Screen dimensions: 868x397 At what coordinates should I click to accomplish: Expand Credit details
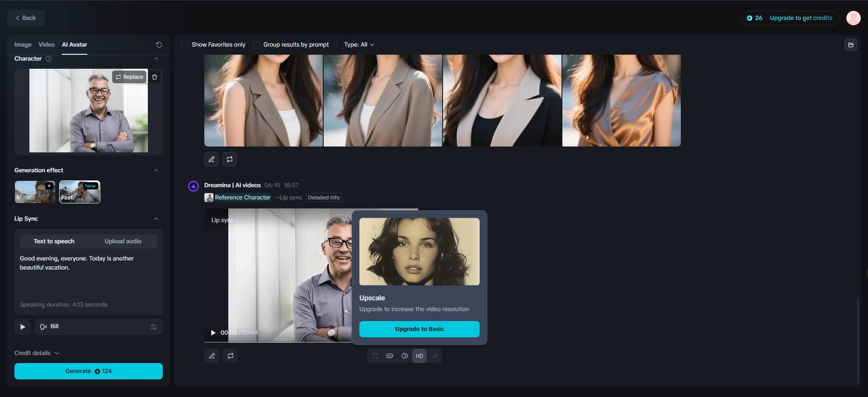click(37, 353)
